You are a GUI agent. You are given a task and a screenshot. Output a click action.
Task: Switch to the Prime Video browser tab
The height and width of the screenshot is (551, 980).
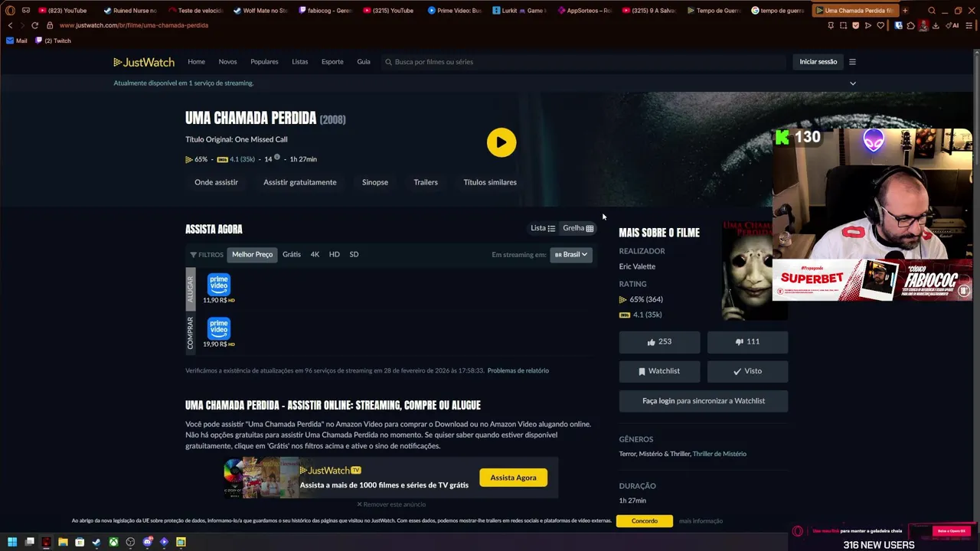click(455, 11)
